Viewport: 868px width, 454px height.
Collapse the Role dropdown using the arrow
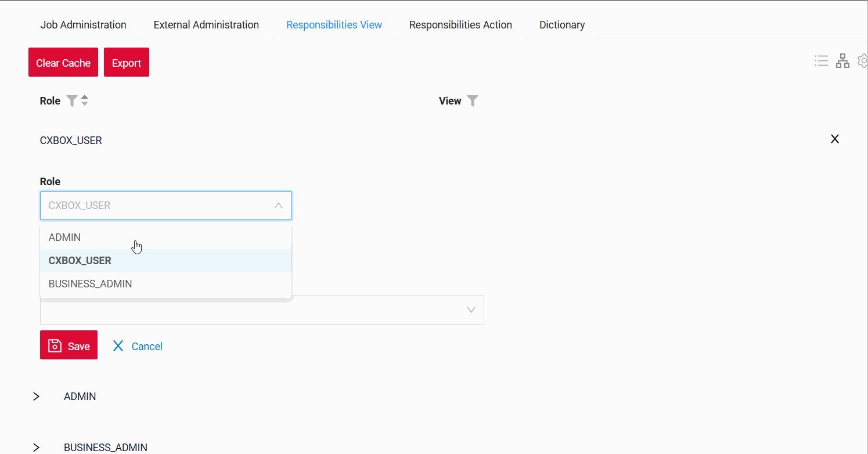(x=279, y=206)
